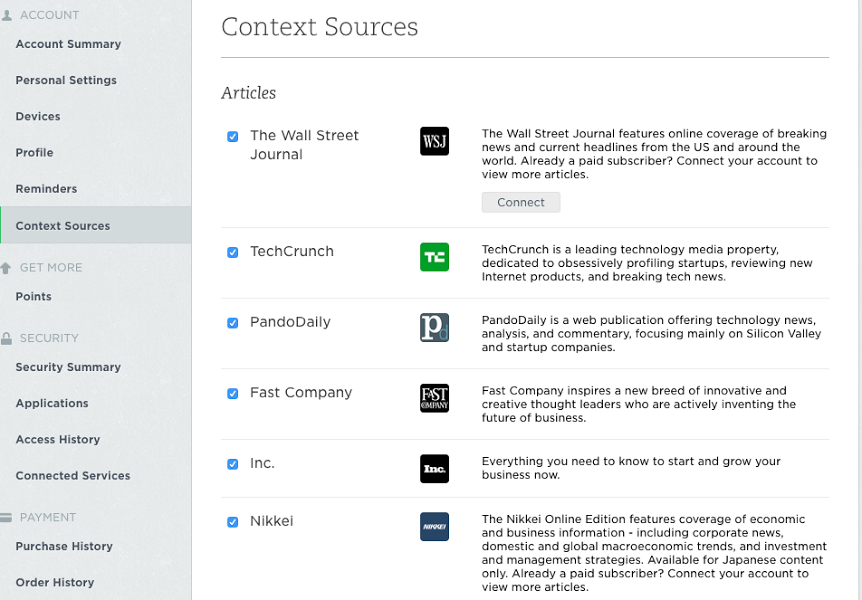The height and width of the screenshot is (600, 862).
Task: Click the PandoDaily logo icon
Action: 434,327
